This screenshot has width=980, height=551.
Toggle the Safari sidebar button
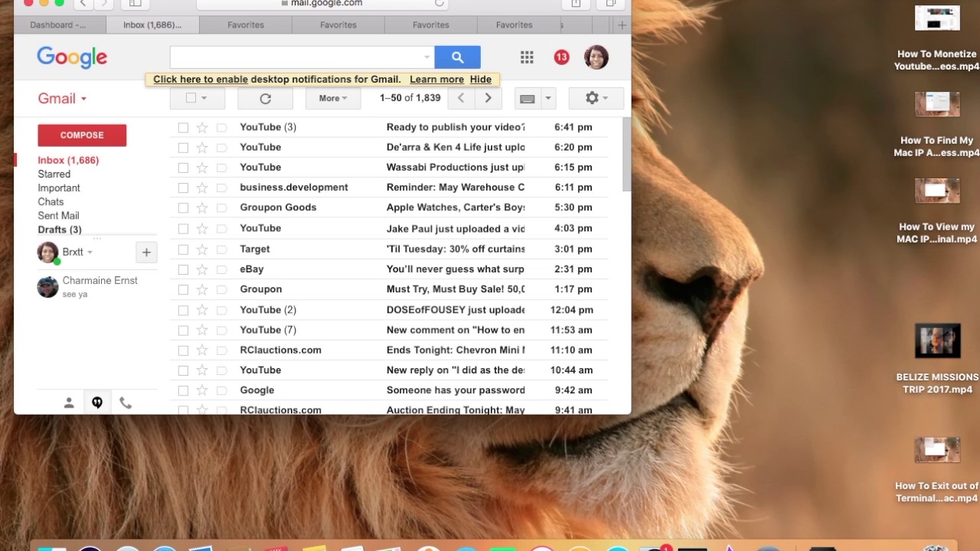[136, 4]
